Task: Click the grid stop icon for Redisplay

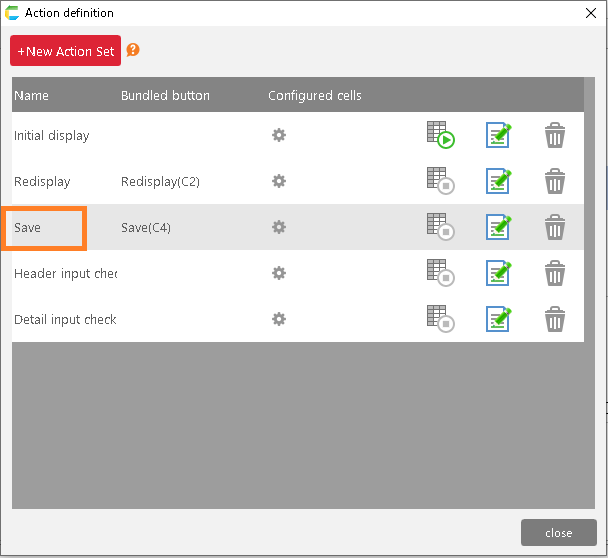Action: [x=440, y=181]
